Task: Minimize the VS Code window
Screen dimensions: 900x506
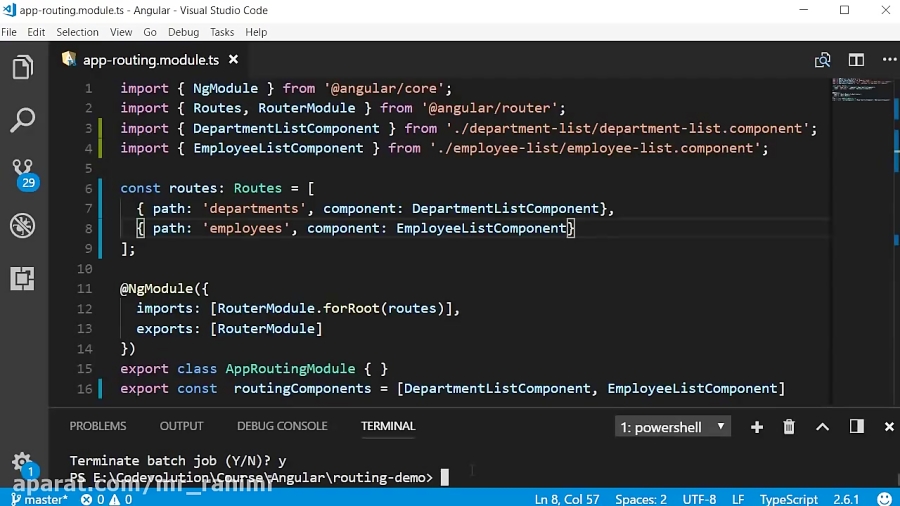Action: click(804, 10)
